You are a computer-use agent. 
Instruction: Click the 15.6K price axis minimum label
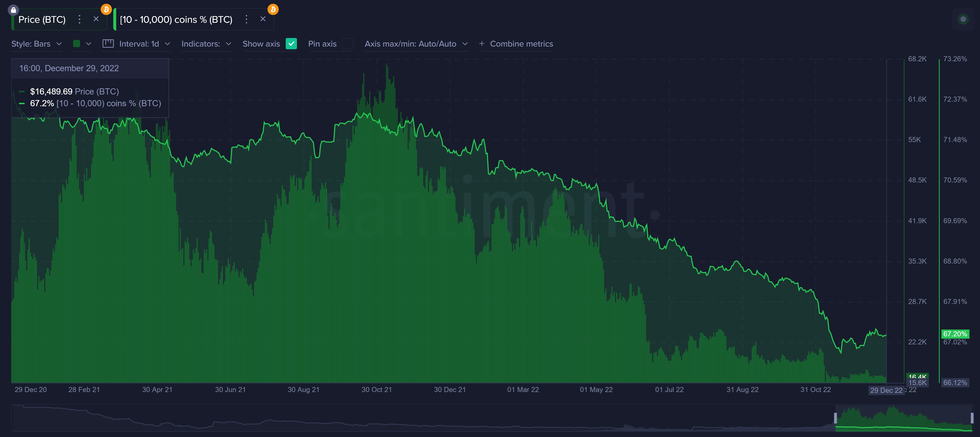coord(917,383)
